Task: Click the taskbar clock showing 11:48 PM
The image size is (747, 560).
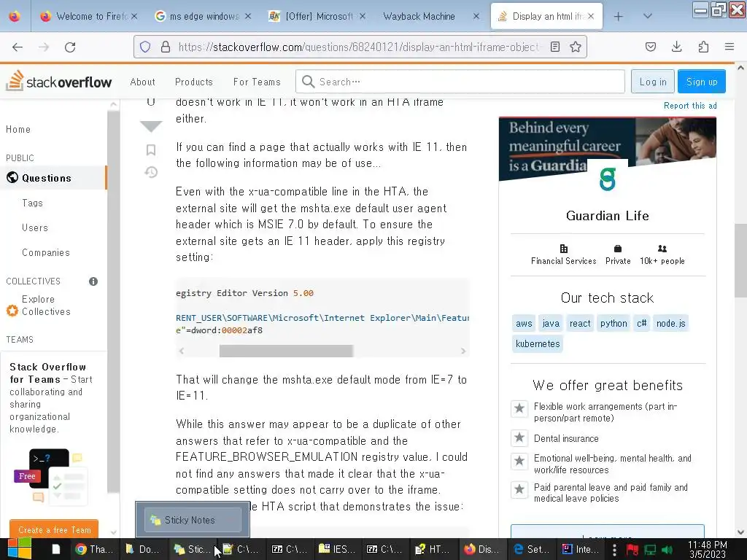Action: point(708,550)
